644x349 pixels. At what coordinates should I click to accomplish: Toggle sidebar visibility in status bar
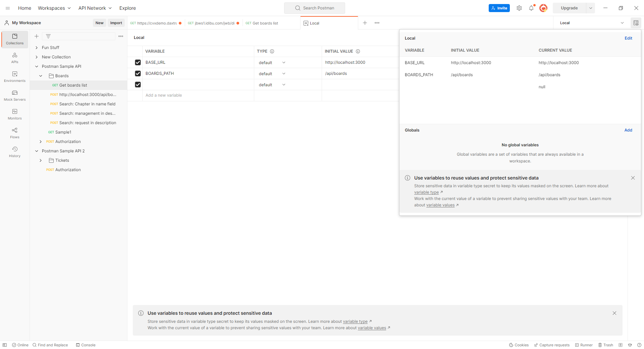point(5,345)
